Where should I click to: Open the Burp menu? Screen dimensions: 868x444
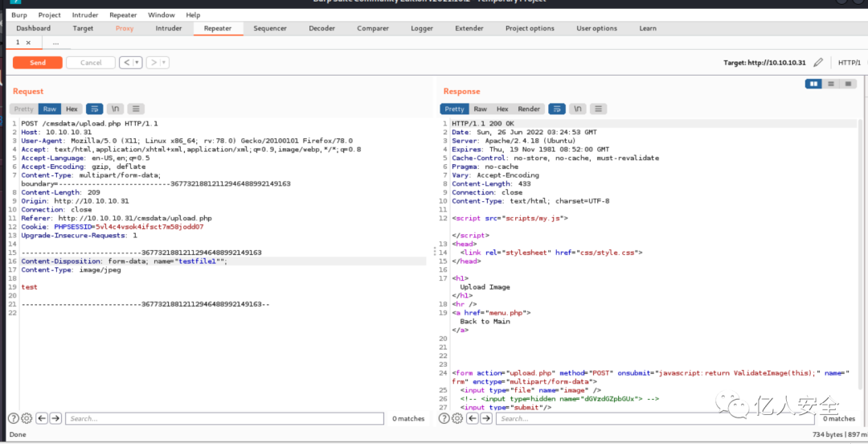pos(18,15)
